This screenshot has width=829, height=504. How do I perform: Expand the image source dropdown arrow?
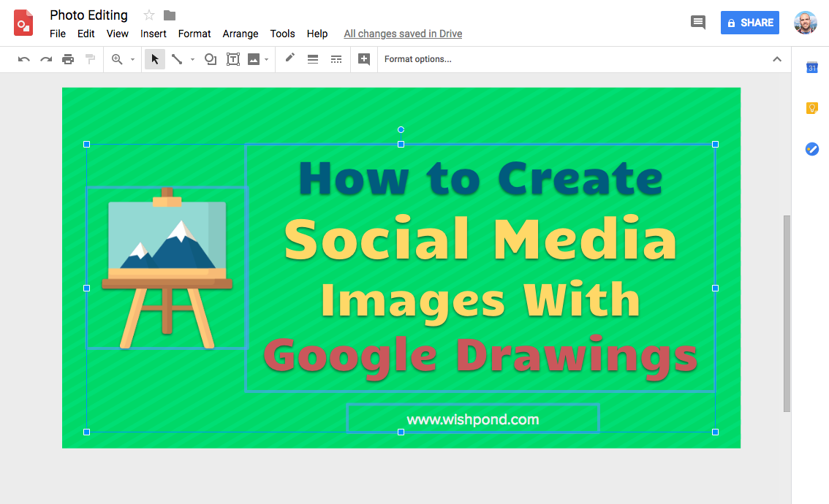coord(266,60)
